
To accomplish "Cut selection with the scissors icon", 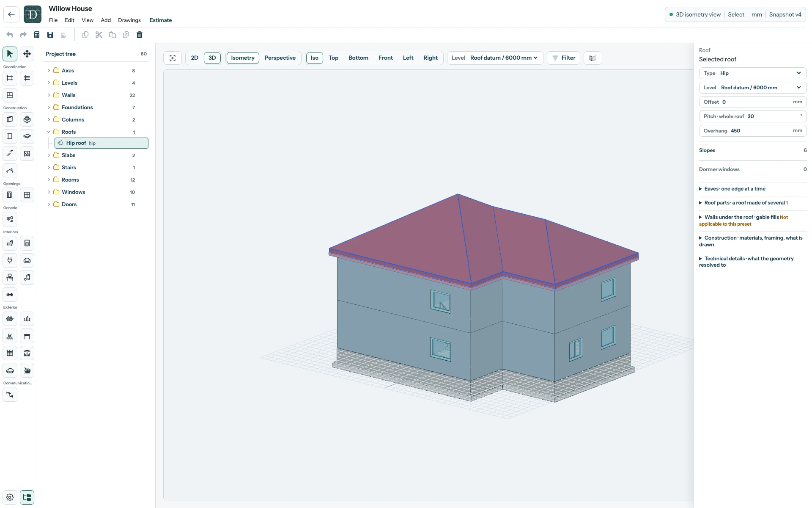I will tap(99, 35).
